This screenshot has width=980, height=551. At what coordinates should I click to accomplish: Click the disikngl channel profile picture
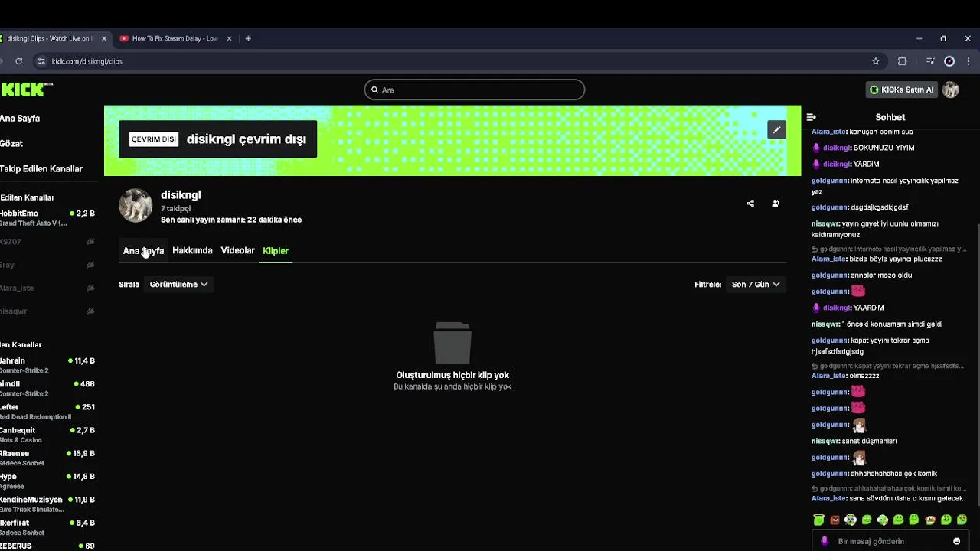136,206
